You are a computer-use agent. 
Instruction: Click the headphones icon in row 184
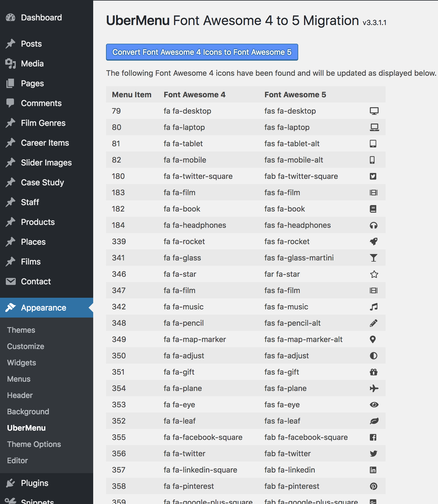[374, 225]
